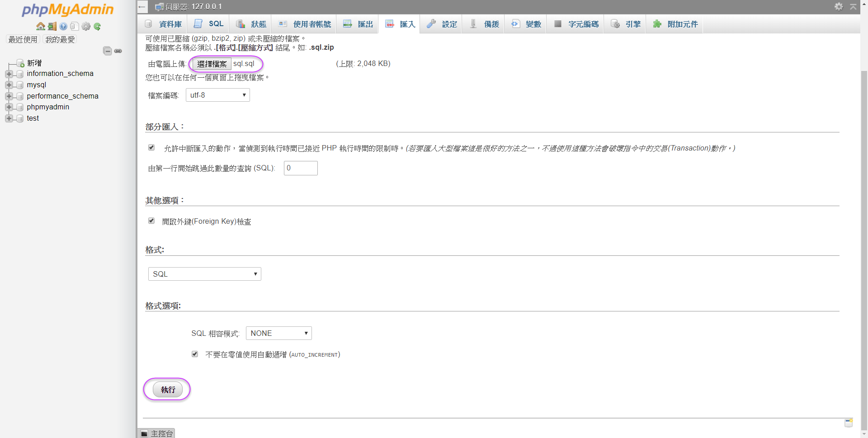Toggle the AUTO_INCREMENT zero values checkbox
Image resolution: width=868 pixels, height=438 pixels.
(x=195, y=354)
